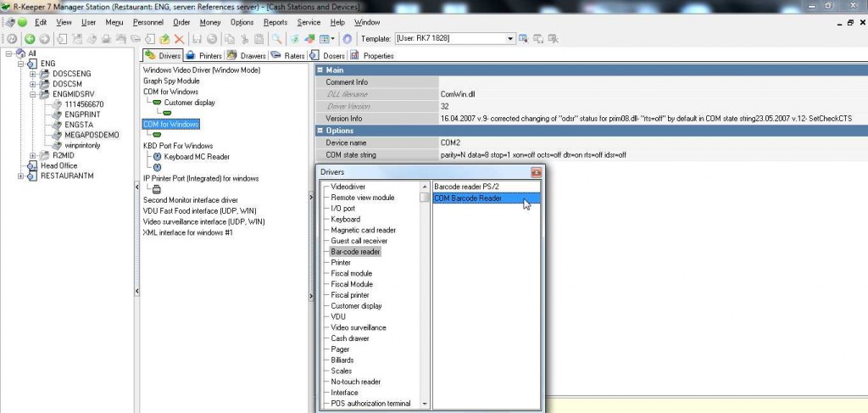Expand the RESTAURANTM node
The width and height of the screenshot is (868, 413).
pos(21,176)
